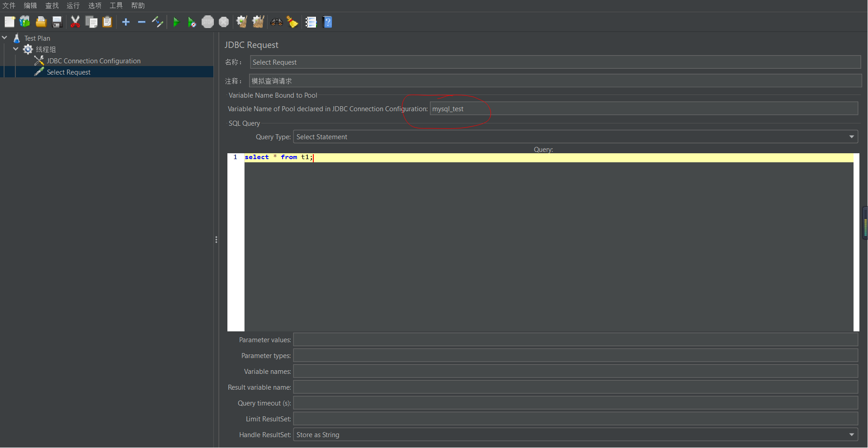This screenshot has width=868, height=448.
Task: Select the Test Plan flask icon
Action: click(17, 38)
